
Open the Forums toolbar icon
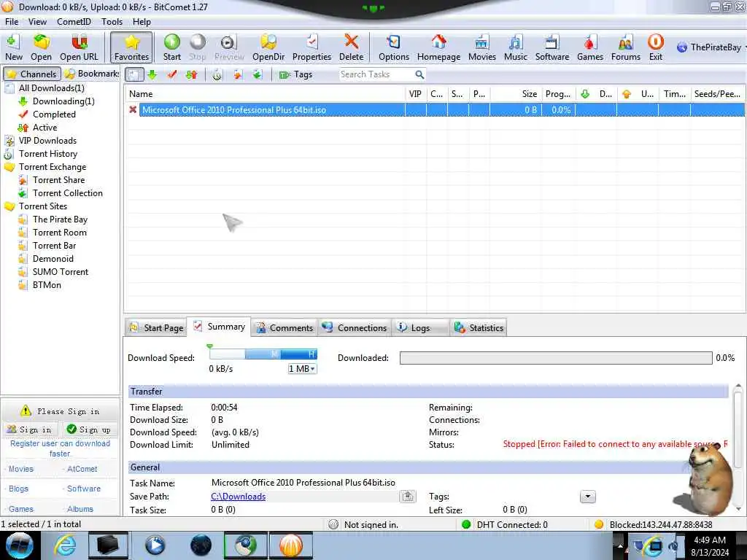click(625, 47)
